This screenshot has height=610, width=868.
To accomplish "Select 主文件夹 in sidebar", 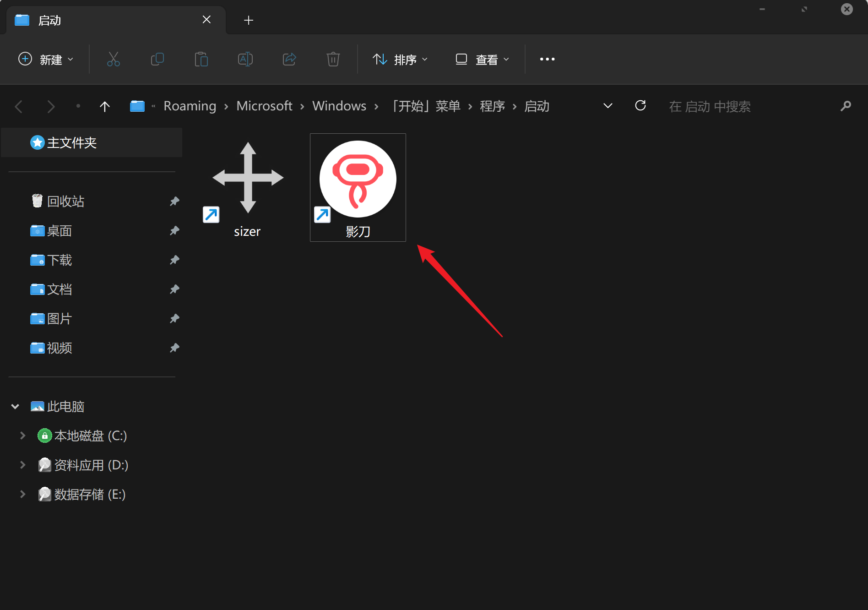I will click(x=92, y=143).
